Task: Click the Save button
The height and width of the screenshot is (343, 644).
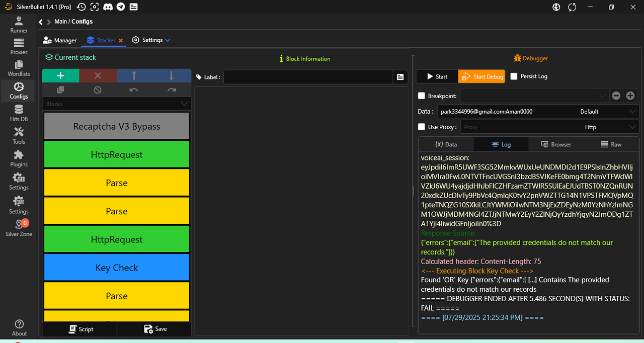Action: [155, 329]
